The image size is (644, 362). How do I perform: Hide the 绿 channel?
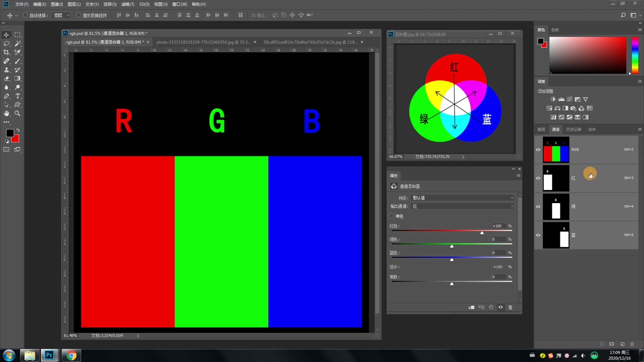coord(538,207)
